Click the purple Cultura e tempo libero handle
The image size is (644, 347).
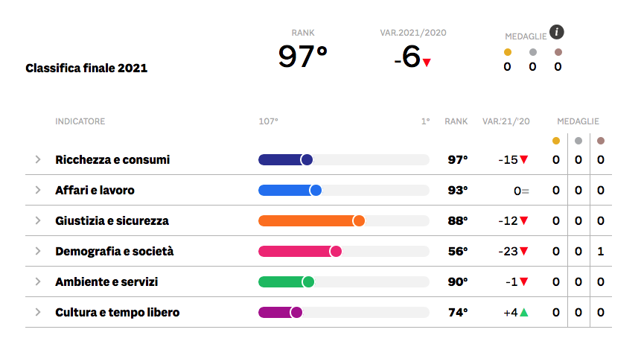click(x=296, y=313)
